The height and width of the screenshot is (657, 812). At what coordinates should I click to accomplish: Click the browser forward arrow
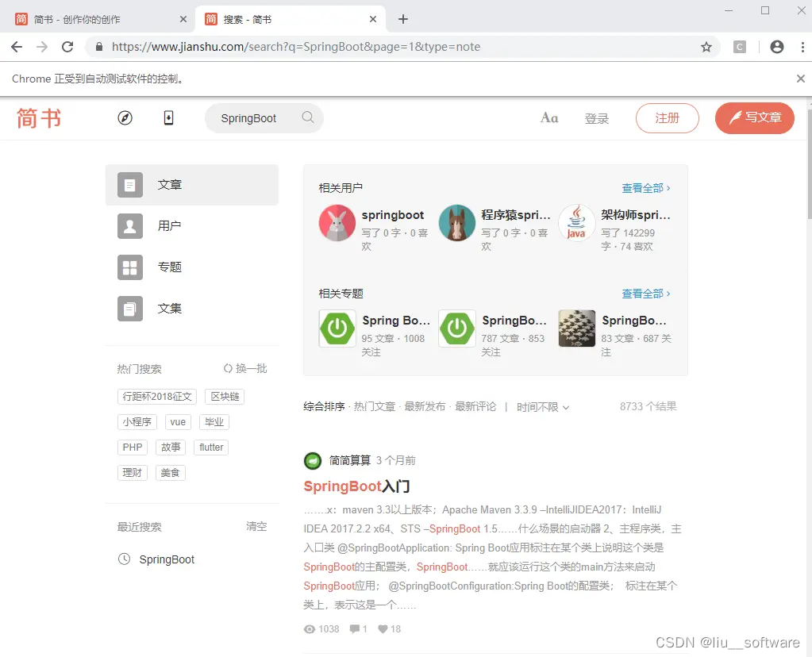[x=42, y=47]
